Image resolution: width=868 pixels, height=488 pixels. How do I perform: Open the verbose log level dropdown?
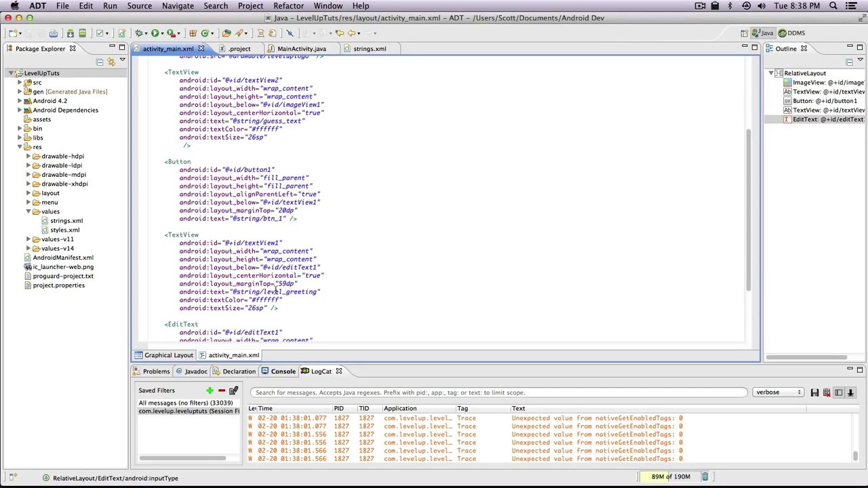coord(778,392)
